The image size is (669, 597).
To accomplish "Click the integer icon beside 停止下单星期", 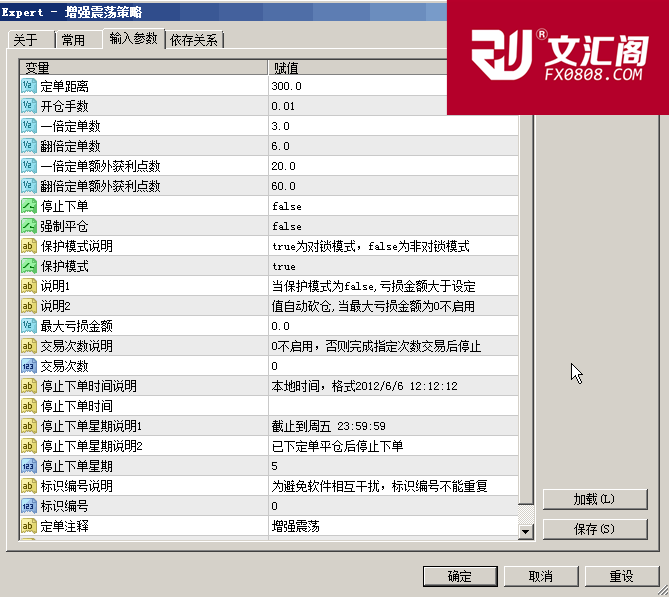I will [x=29, y=467].
